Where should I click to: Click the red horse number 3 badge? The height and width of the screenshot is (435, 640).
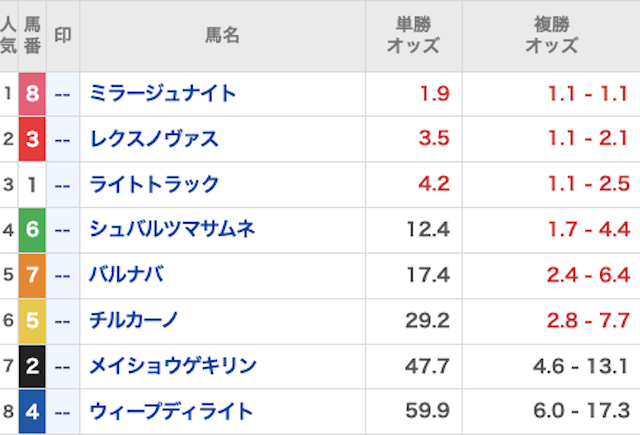(x=32, y=139)
